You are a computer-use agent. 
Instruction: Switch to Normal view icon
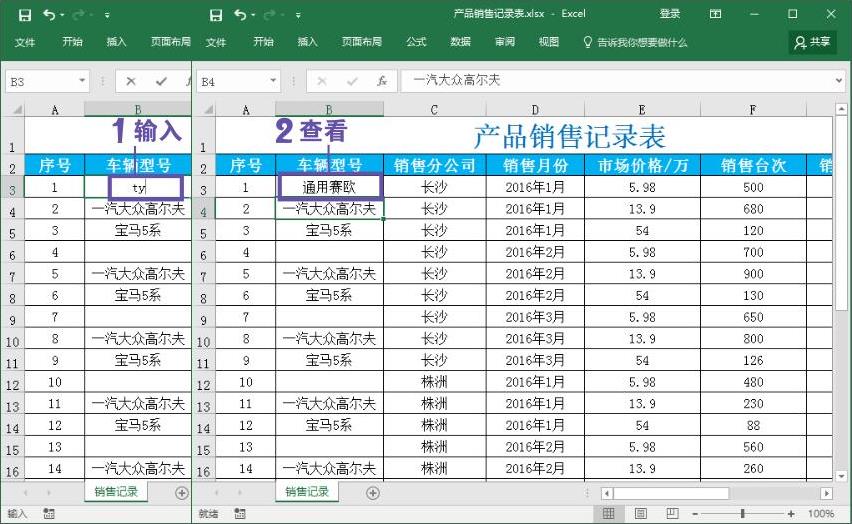(x=609, y=513)
